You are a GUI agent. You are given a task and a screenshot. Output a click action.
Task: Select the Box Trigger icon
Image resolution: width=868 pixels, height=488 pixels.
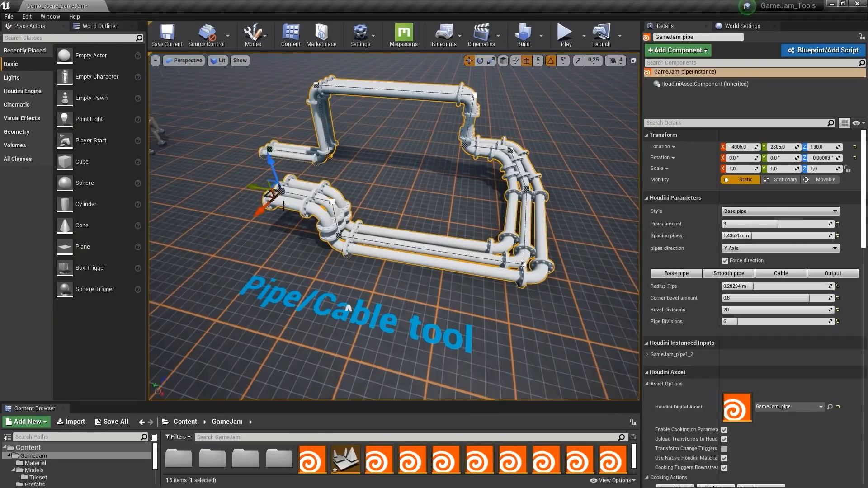(x=65, y=268)
